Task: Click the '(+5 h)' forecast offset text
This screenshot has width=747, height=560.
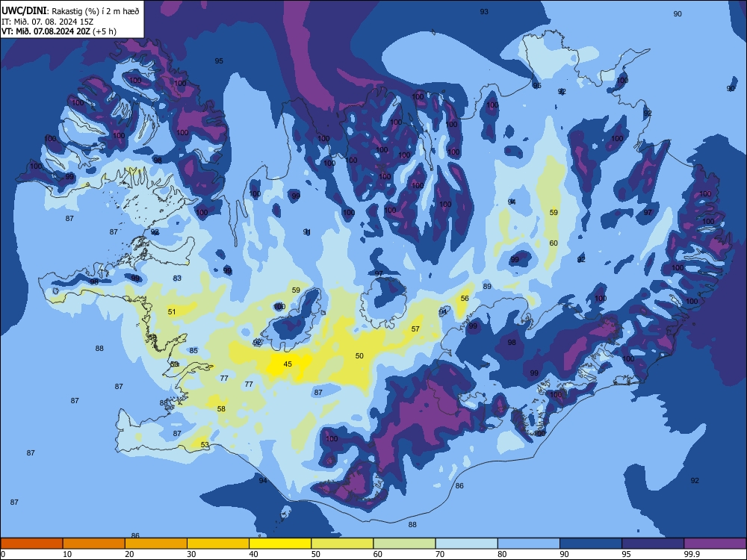Action: tap(104, 31)
